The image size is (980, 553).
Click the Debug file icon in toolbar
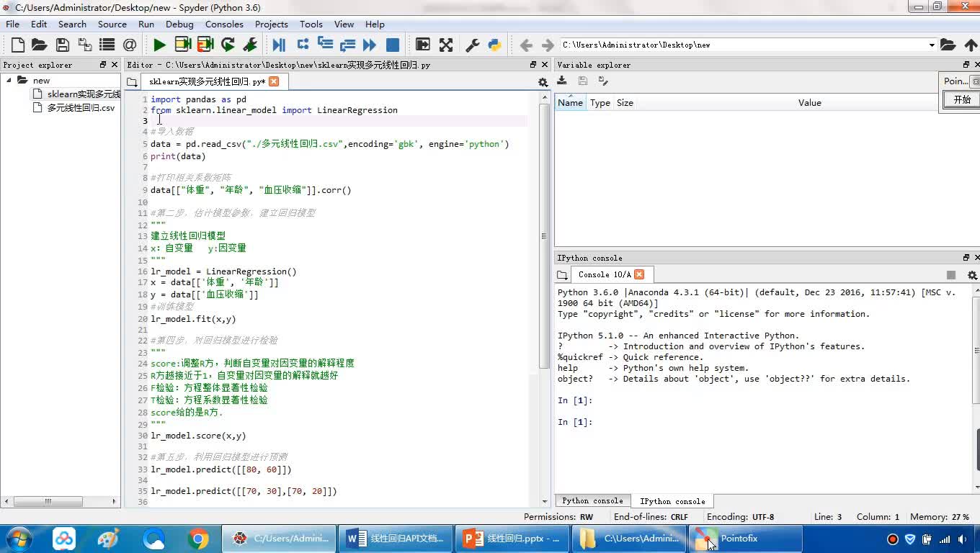(x=279, y=45)
